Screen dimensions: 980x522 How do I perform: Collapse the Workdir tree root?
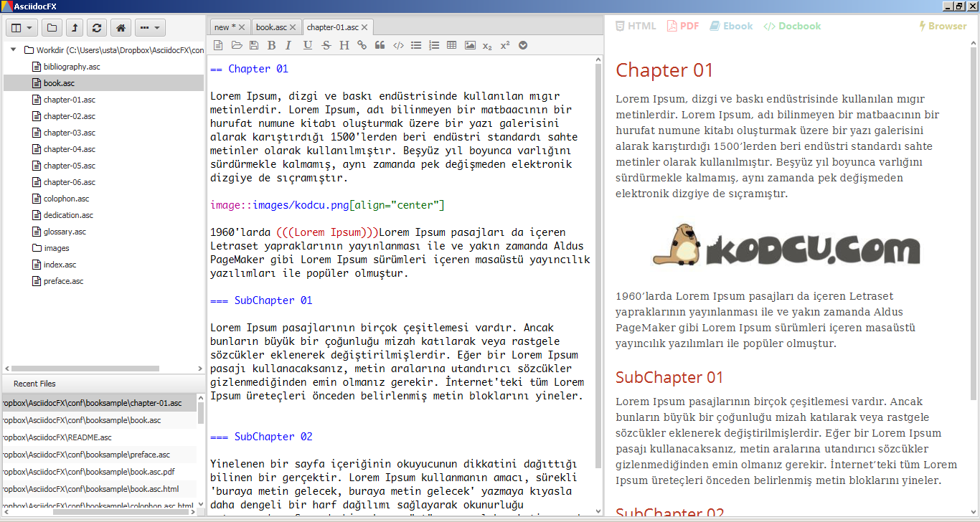pyautogui.click(x=13, y=50)
